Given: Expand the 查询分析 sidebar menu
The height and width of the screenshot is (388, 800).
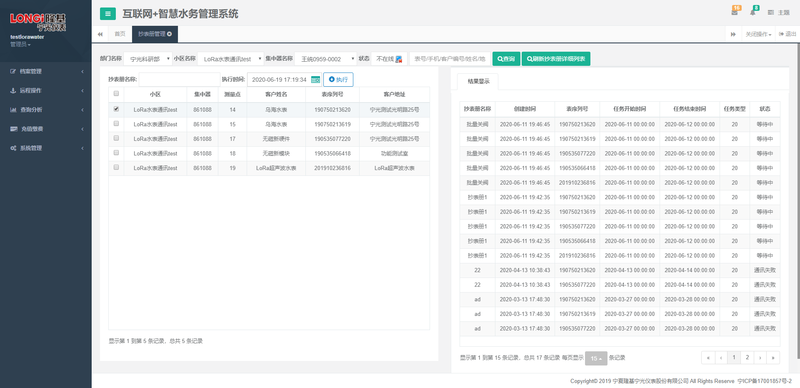Looking at the screenshot, I should point(46,109).
